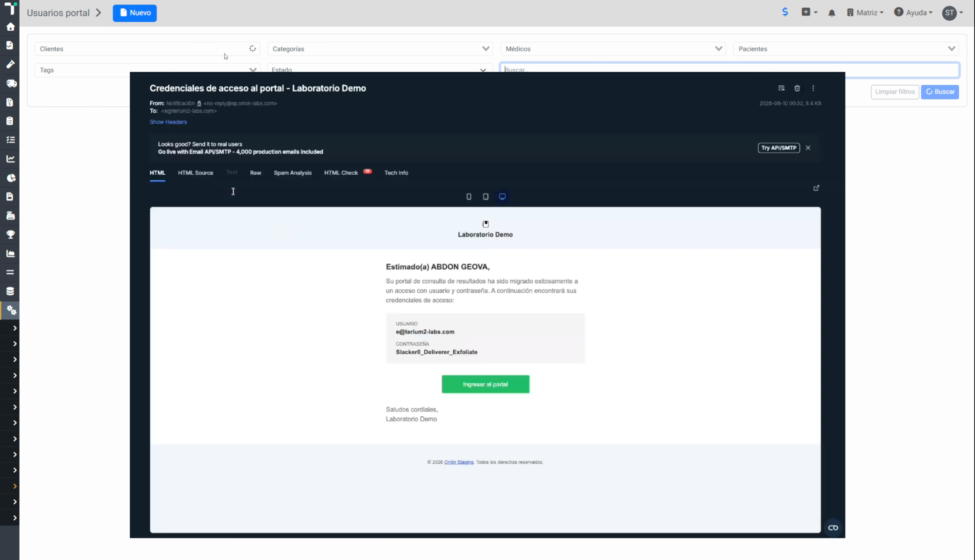Click the round chat widget icon in the bottom corner
This screenshot has height=560, width=975.
[x=833, y=528]
